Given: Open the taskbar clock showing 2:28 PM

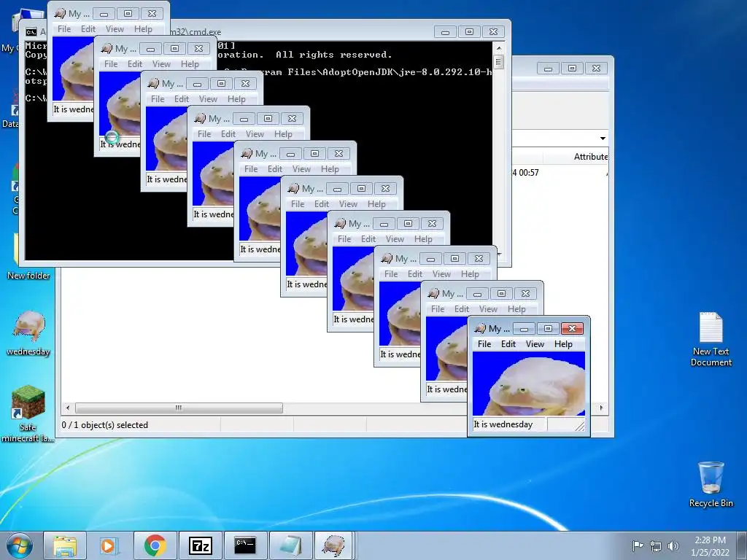Looking at the screenshot, I should [x=710, y=546].
